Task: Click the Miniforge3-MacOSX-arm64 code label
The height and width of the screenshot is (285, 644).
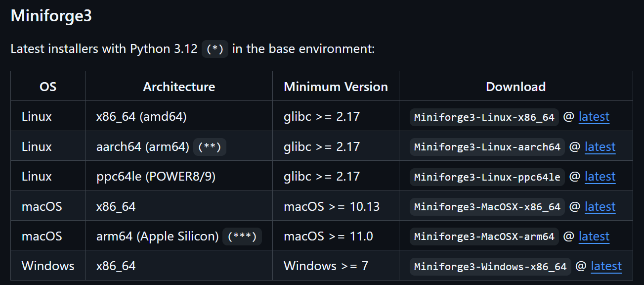Action: [x=483, y=236]
